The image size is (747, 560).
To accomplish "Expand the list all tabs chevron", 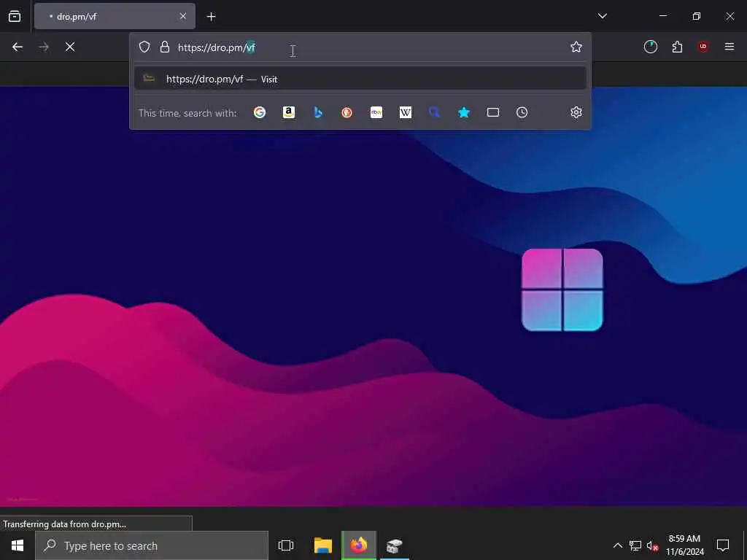I will click(602, 16).
